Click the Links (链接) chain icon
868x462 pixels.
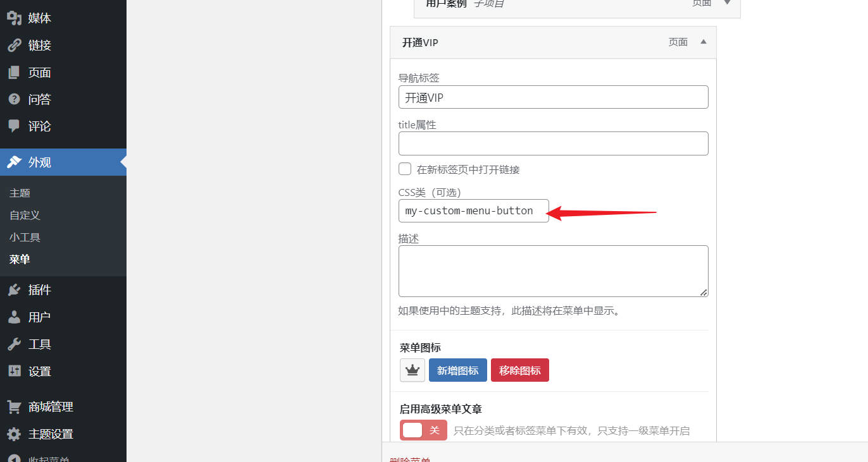point(14,46)
